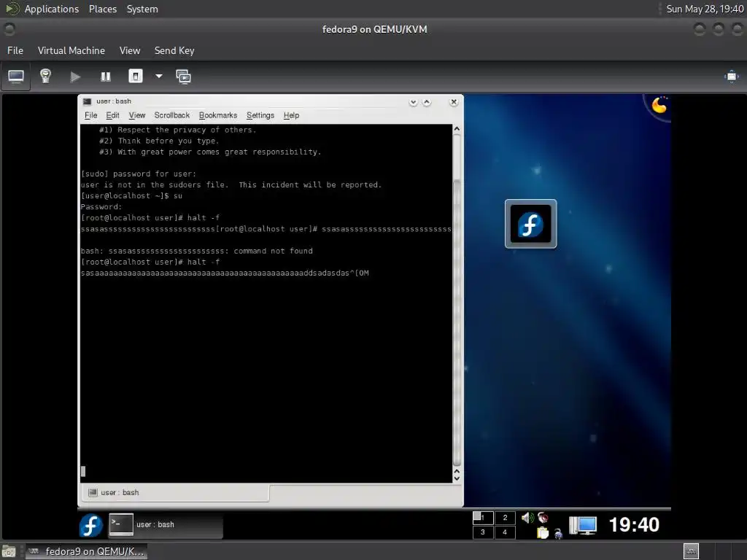Open the KDE volume mixer icon
The image size is (747, 560).
(527, 518)
